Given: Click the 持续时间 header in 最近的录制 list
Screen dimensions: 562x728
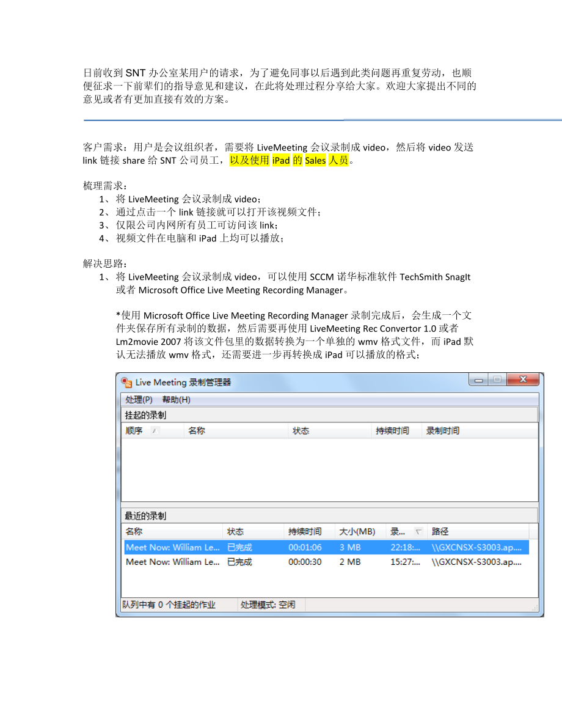Looking at the screenshot, I should click(308, 532).
